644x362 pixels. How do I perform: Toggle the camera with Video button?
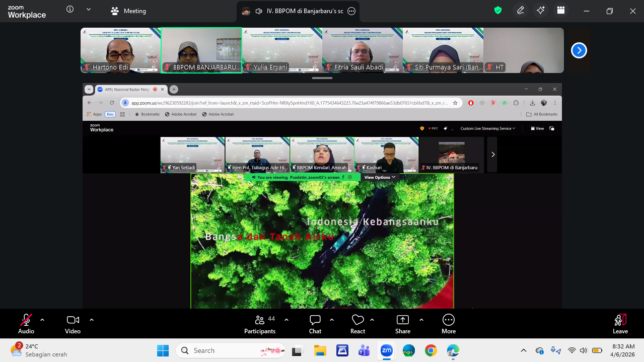tap(73, 324)
